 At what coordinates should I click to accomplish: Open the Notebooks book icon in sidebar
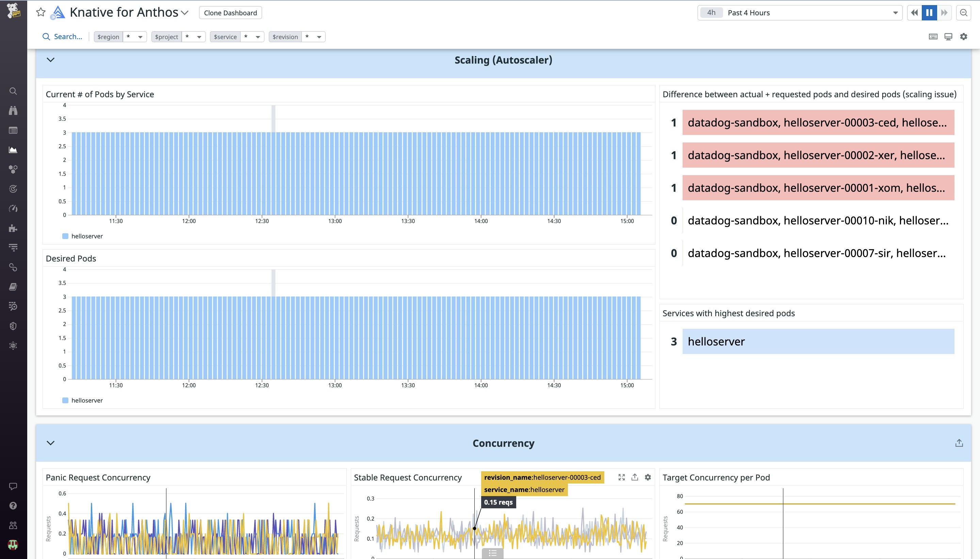[x=13, y=286]
